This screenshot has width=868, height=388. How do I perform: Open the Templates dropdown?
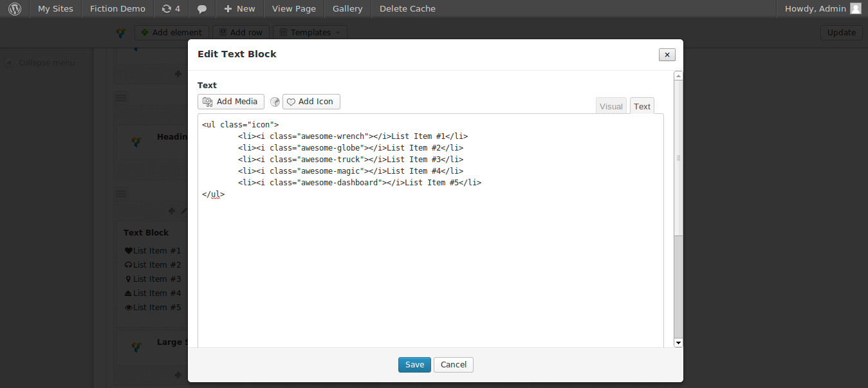pos(310,33)
